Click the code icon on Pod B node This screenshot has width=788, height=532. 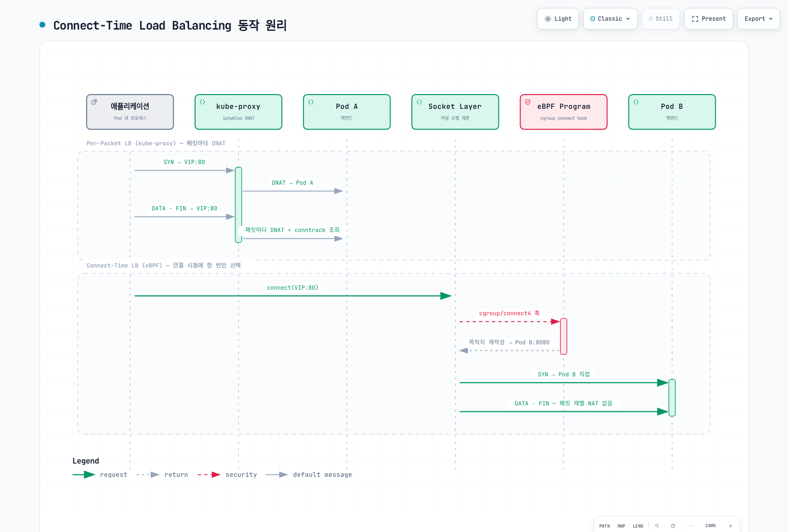pos(636,102)
